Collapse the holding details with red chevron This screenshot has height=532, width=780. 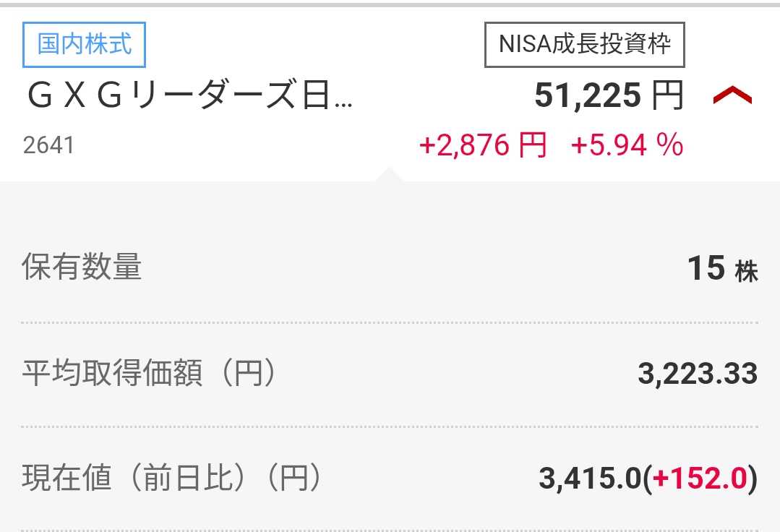point(732,95)
